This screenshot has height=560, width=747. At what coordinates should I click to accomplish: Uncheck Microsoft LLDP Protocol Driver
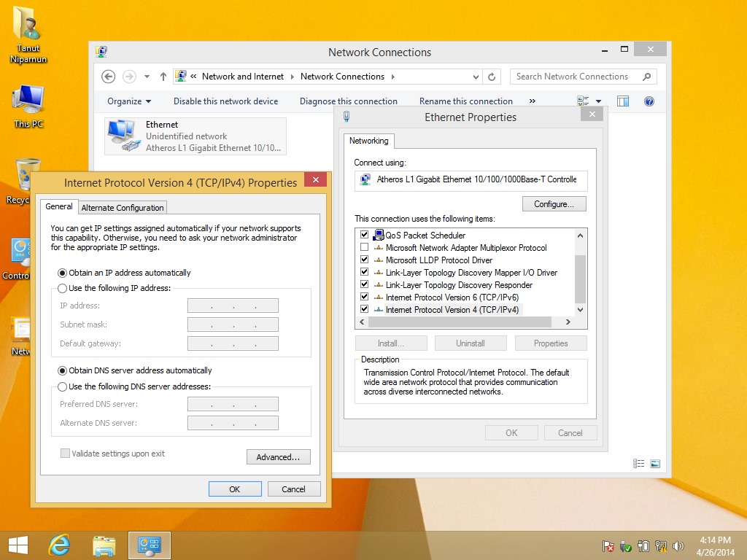pos(365,260)
